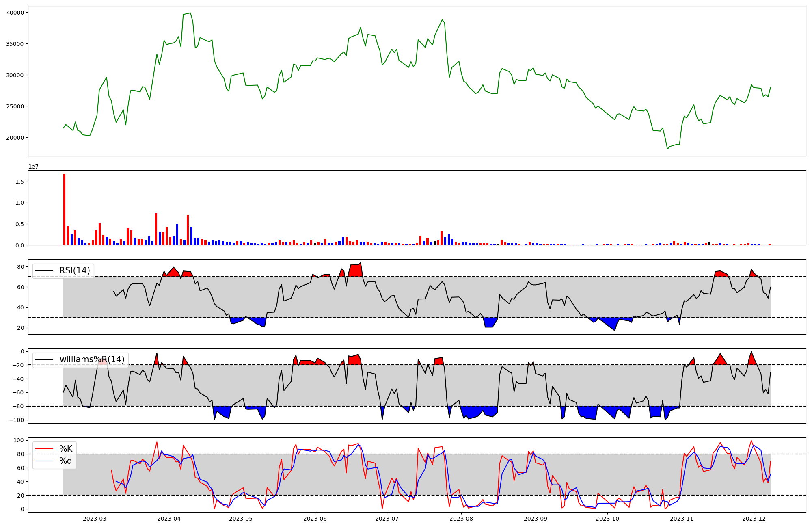The height and width of the screenshot is (528, 812).
Task: Click the 2023-12 x-axis tick label
Action: click(x=754, y=519)
